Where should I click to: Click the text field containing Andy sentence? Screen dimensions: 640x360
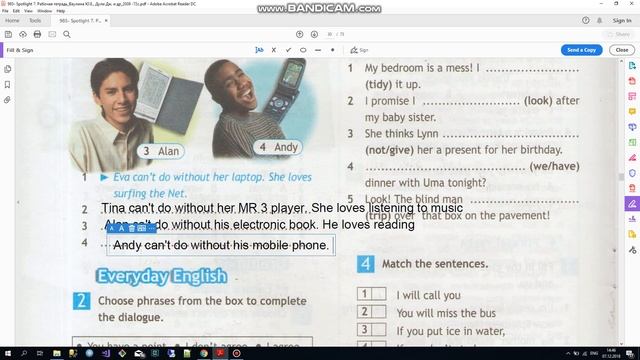221,245
